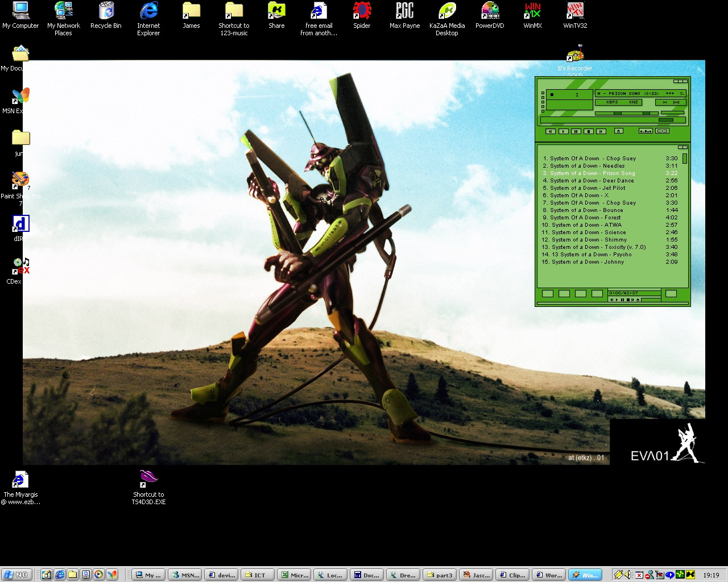Toggle Winamp shuffle button
Viewport: 728px width, 582px height.
pyautogui.click(x=646, y=131)
